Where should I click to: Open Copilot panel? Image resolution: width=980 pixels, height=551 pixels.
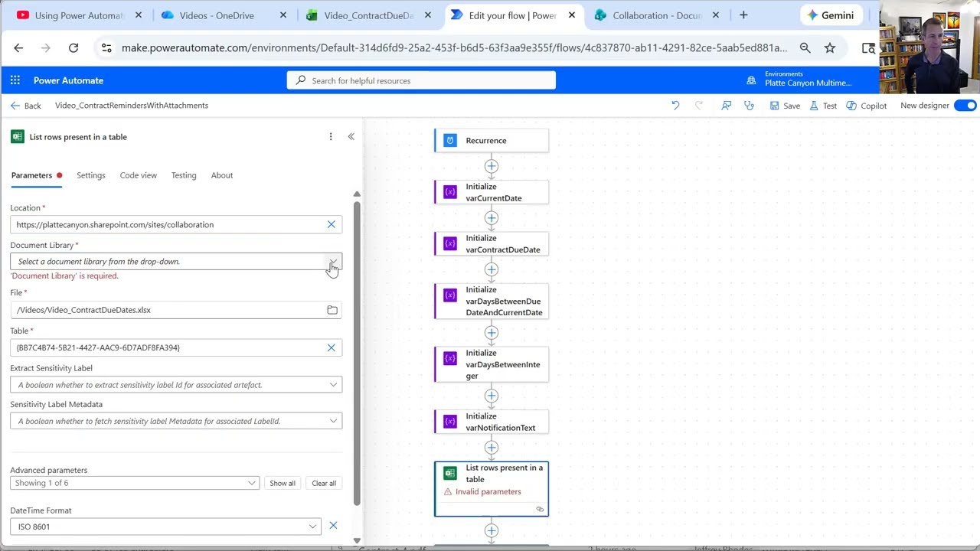[866, 106]
